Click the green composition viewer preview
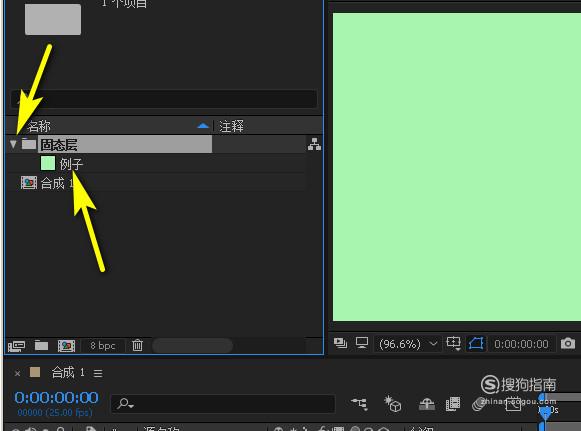The width and height of the screenshot is (581, 431). tap(457, 167)
